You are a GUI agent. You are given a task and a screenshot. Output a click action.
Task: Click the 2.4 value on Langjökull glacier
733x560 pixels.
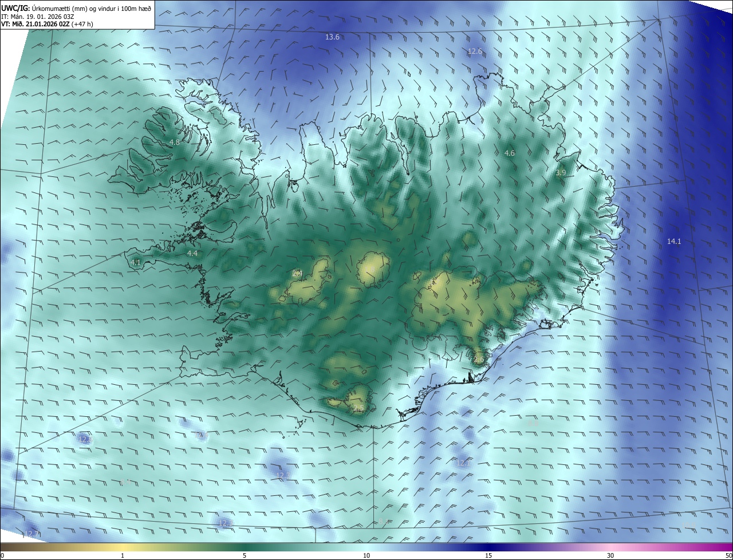(x=297, y=273)
